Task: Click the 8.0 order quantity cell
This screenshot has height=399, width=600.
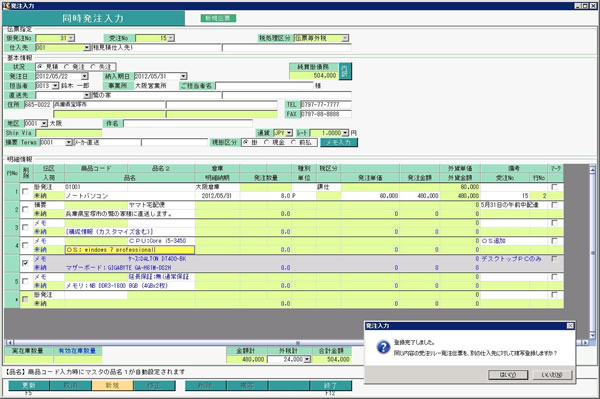Action: click(x=266, y=196)
